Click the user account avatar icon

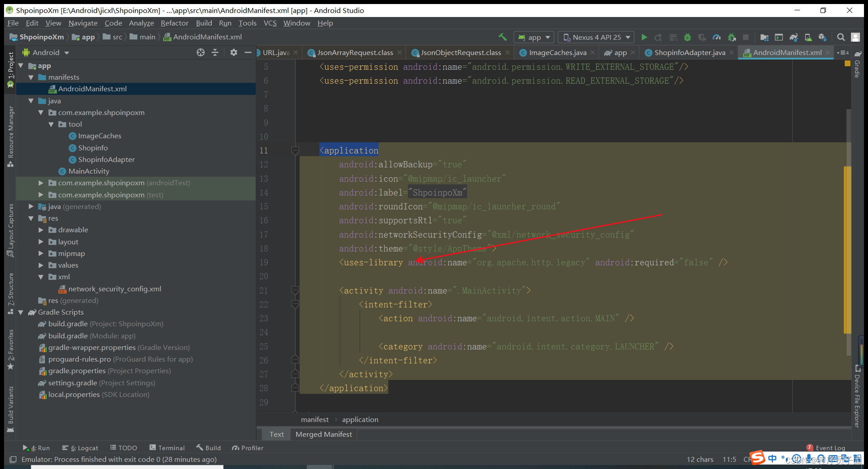[855, 37]
